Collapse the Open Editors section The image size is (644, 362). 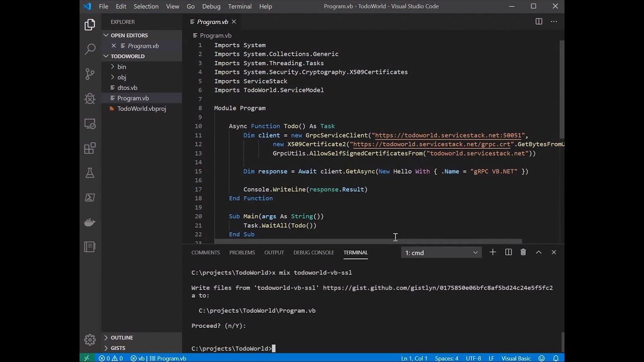click(x=141, y=35)
